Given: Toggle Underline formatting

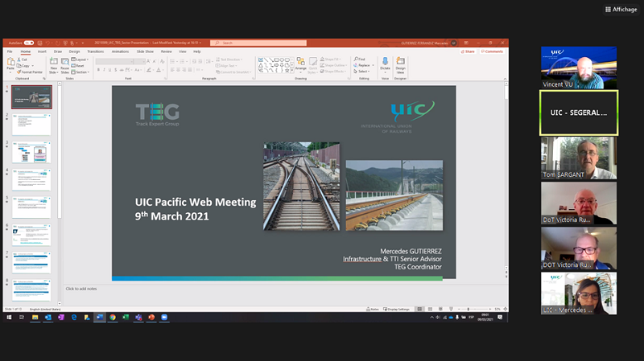Looking at the screenshot, I should [x=109, y=70].
